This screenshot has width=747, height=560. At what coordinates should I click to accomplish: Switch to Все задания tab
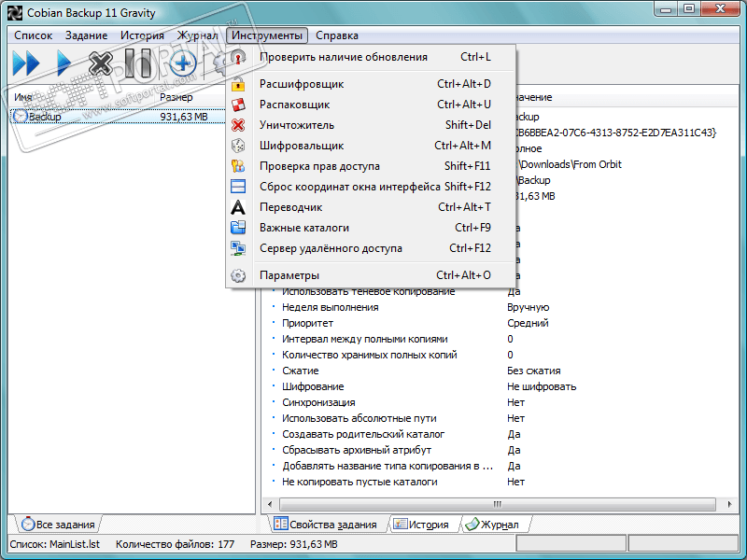coord(58,525)
